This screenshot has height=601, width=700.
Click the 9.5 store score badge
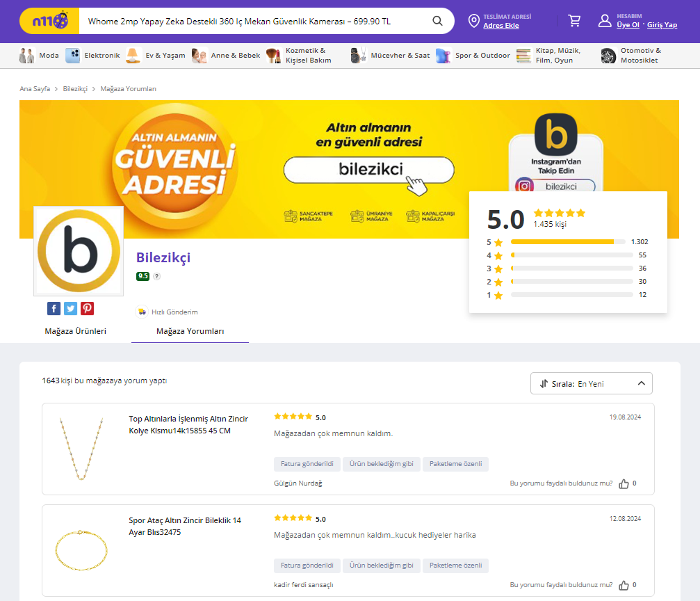point(143,276)
